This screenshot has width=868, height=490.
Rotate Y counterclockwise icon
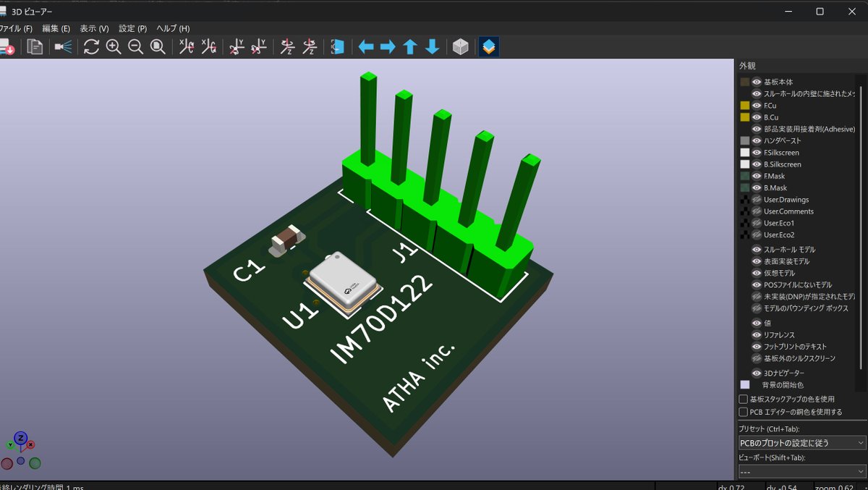pyautogui.click(x=258, y=47)
